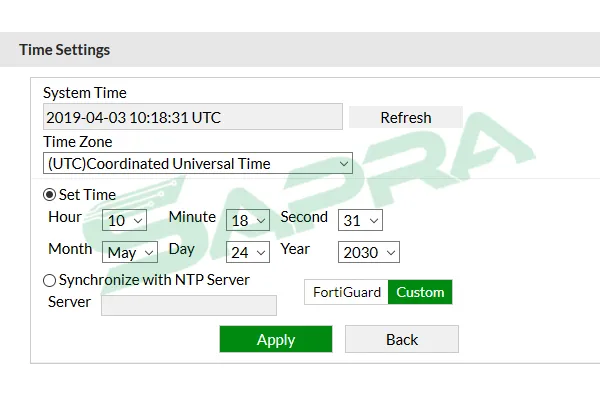Open the Minute dropdown showing 18
The height and width of the screenshot is (403, 600).
coord(248,220)
